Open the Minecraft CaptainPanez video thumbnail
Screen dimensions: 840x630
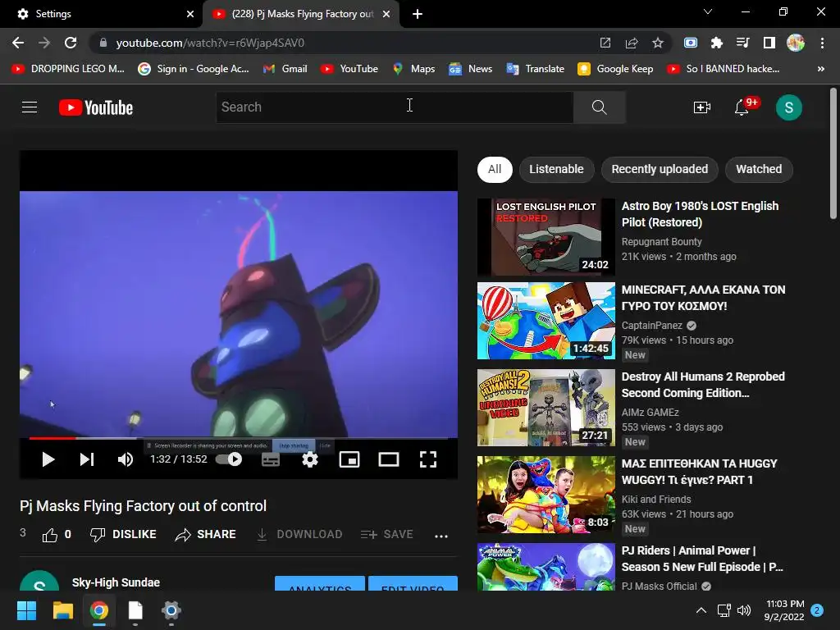pyautogui.click(x=546, y=321)
